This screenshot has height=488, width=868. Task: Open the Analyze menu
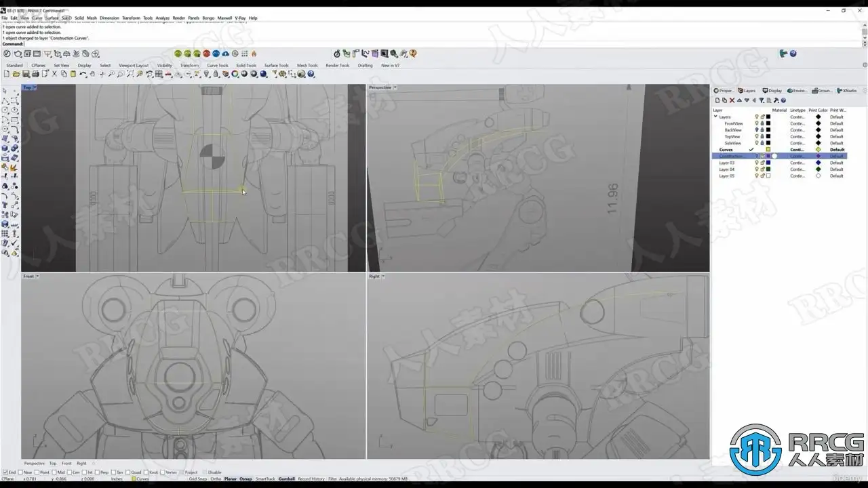tap(163, 18)
